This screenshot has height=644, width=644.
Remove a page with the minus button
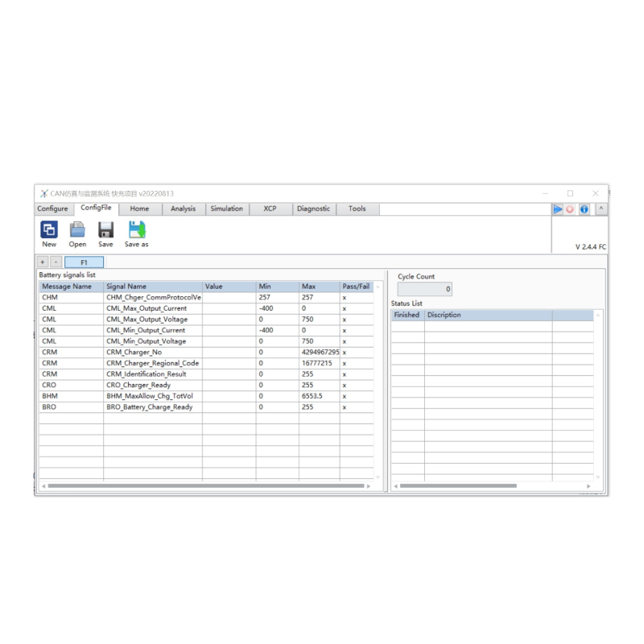tap(56, 262)
